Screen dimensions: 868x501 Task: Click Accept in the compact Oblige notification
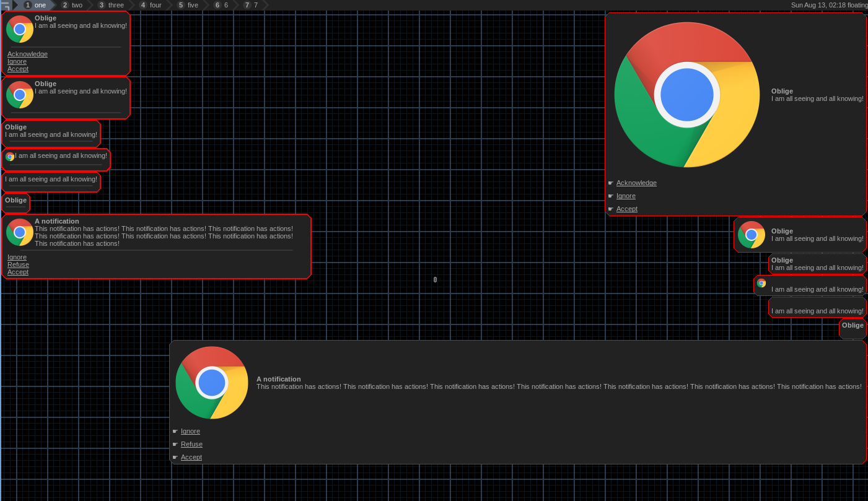(18, 69)
